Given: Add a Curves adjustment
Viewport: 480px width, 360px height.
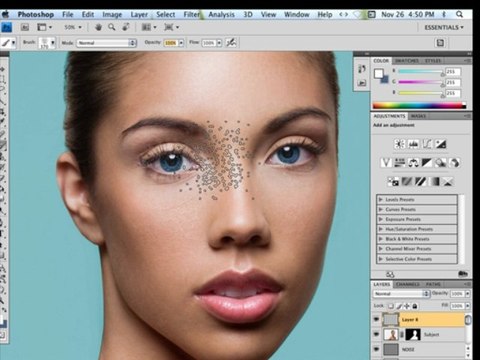Looking at the screenshot, I should click(427, 144).
